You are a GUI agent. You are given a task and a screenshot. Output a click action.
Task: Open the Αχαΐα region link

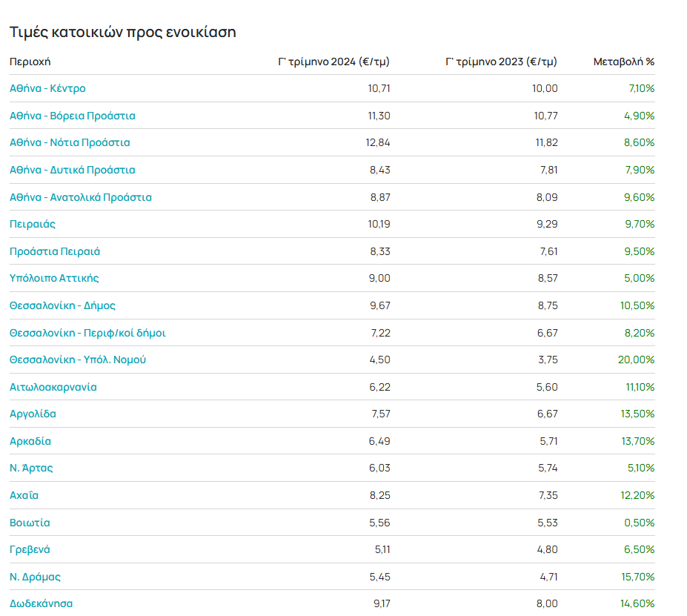click(24, 495)
